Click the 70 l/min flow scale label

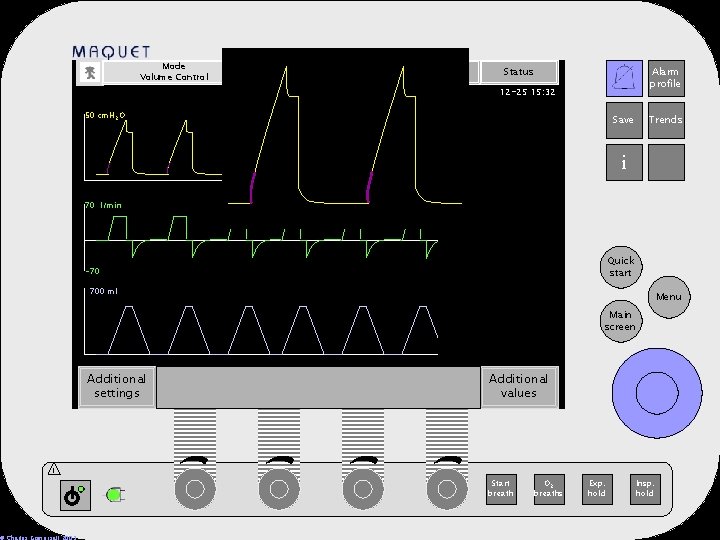point(104,205)
